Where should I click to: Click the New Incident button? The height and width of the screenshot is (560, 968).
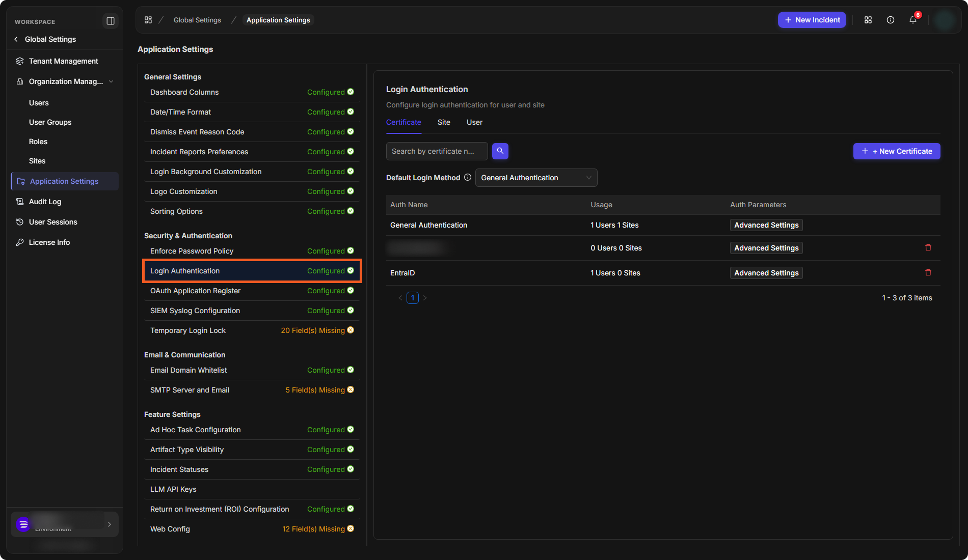click(x=812, y=20)
